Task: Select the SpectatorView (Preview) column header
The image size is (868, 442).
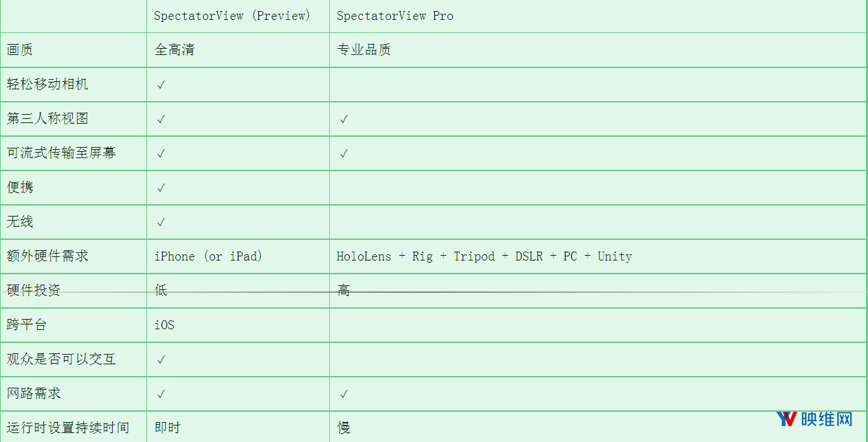Action: tap(232, 16)
